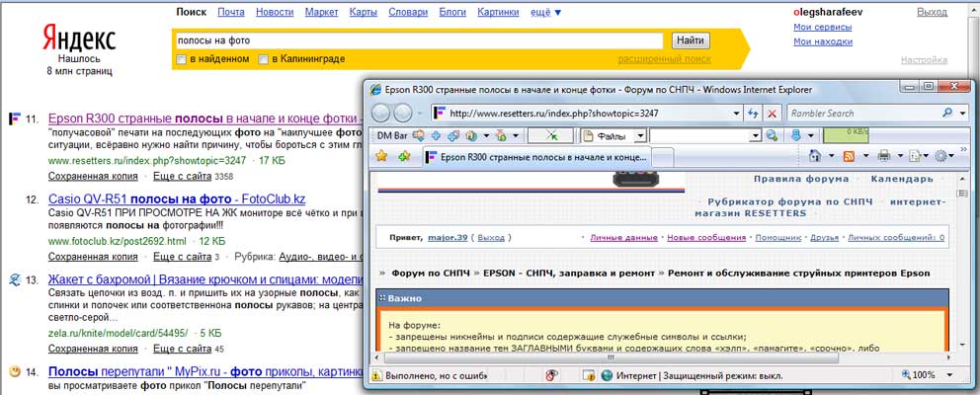Click the DM Bar blue plus icon
Image resolution: width=980 pixels, height=395 pixels.
pos(437,135)
